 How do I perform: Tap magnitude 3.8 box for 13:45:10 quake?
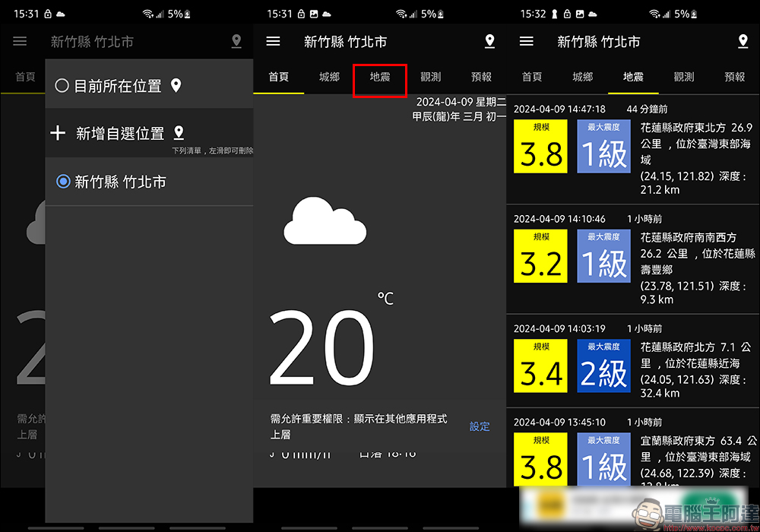tap(540, 459)
